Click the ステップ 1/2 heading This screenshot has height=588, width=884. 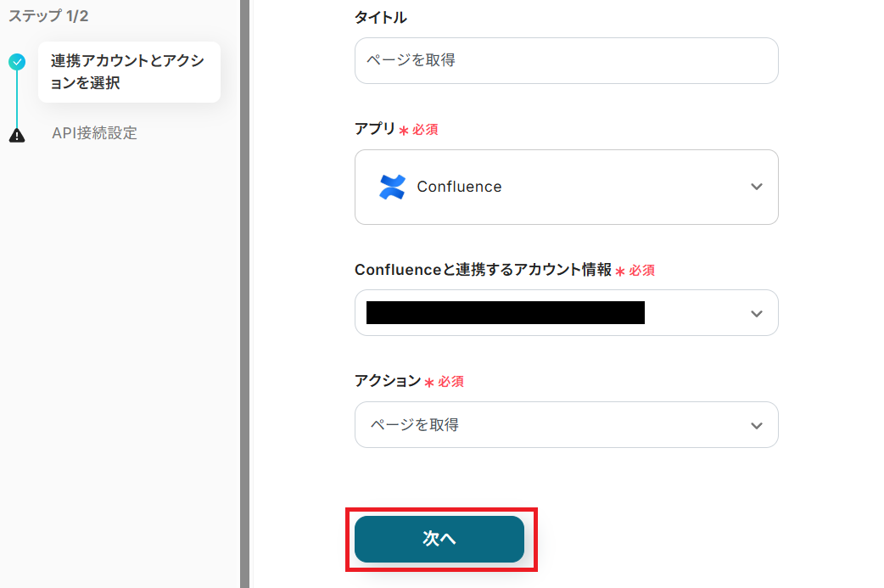click(x=48, y=16)
